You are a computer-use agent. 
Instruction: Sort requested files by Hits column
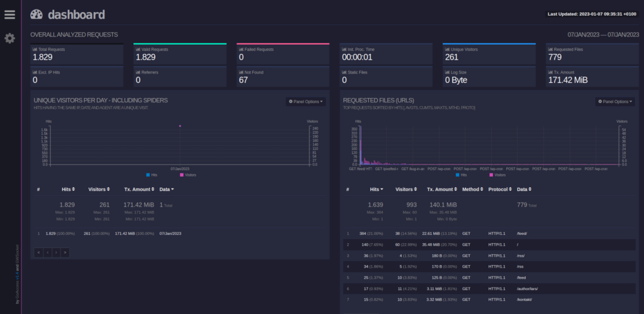coord(377,190)
